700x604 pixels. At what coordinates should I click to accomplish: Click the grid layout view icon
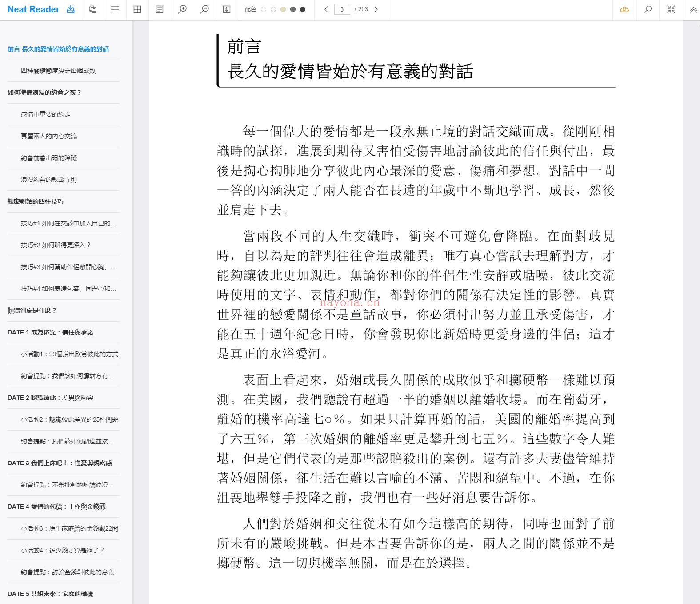pos(137,9)
